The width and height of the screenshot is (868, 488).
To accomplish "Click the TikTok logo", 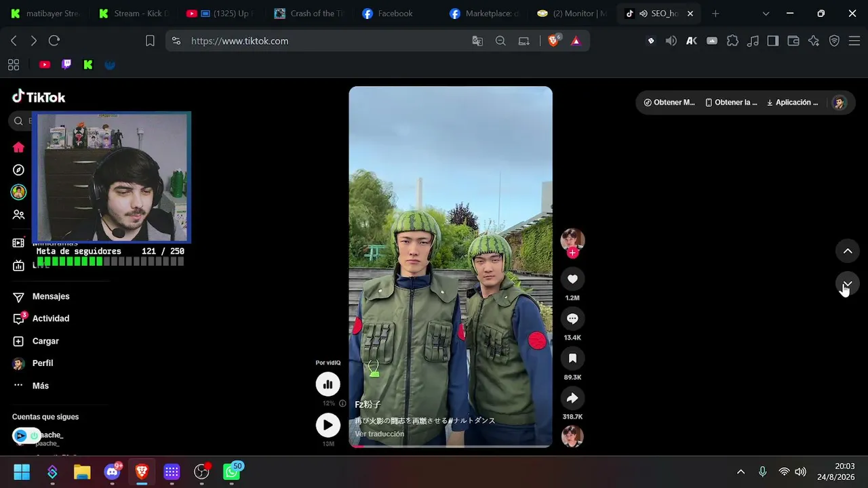I will tap(39, 97).
